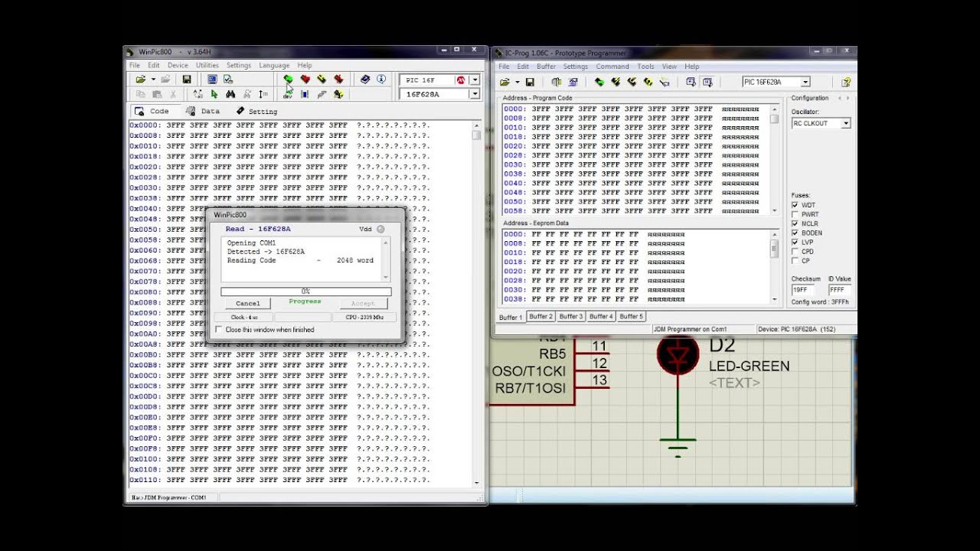Open the Device menu in WinPic800
This screenshot has height=551, width=980.
point(178,66)
